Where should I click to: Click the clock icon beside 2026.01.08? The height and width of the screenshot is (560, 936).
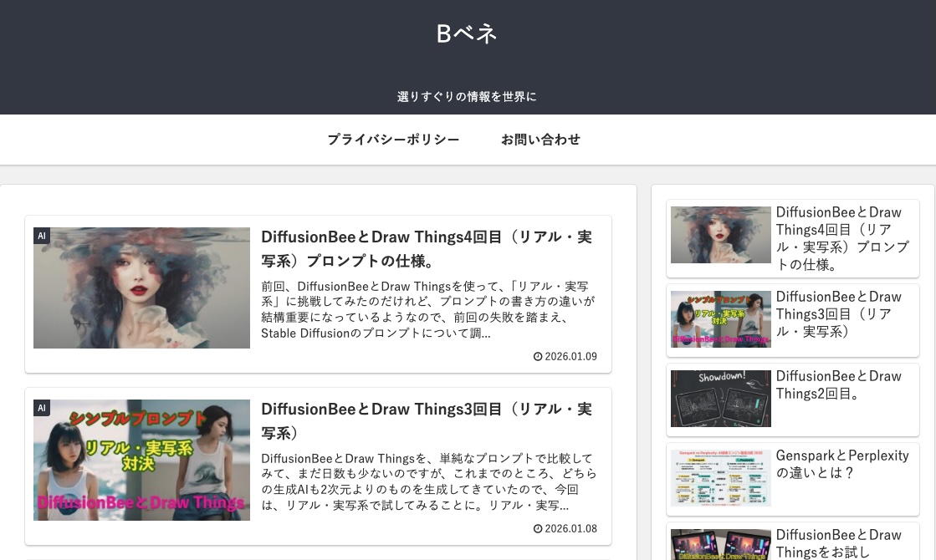pyautogui.click(x=538, y=528)
